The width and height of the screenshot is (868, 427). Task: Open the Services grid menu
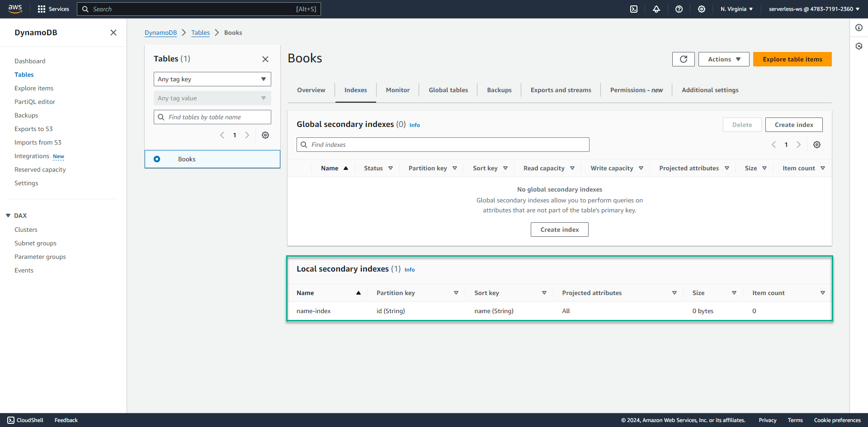point(53,9)
